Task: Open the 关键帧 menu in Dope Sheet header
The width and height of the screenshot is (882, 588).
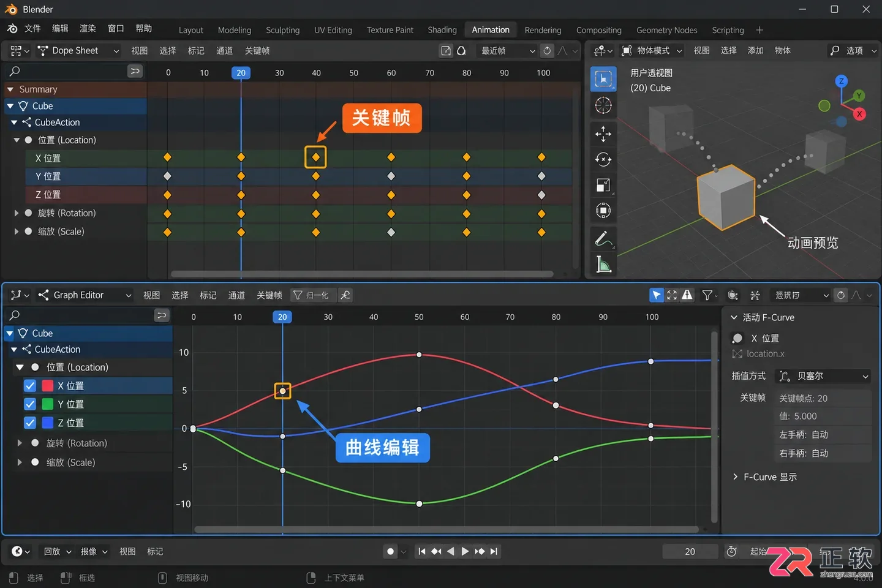Action: pos(257,51)
